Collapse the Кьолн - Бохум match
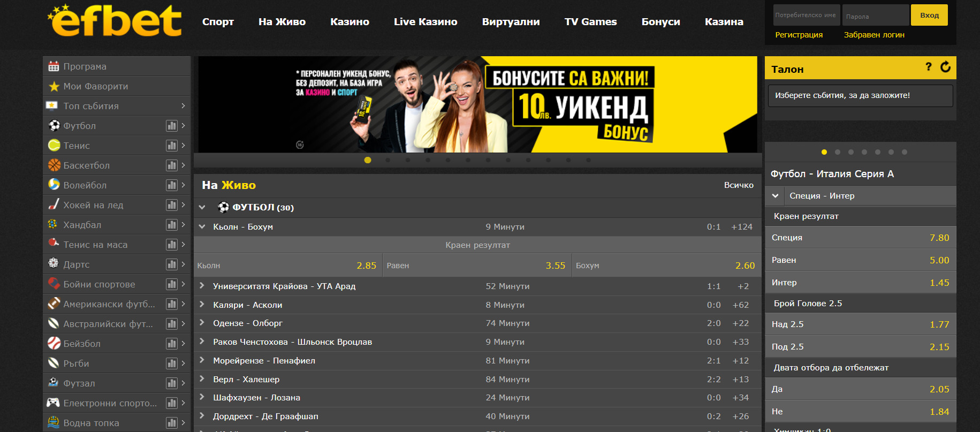Screen dimensions: 980x432 tap(202, 227)
